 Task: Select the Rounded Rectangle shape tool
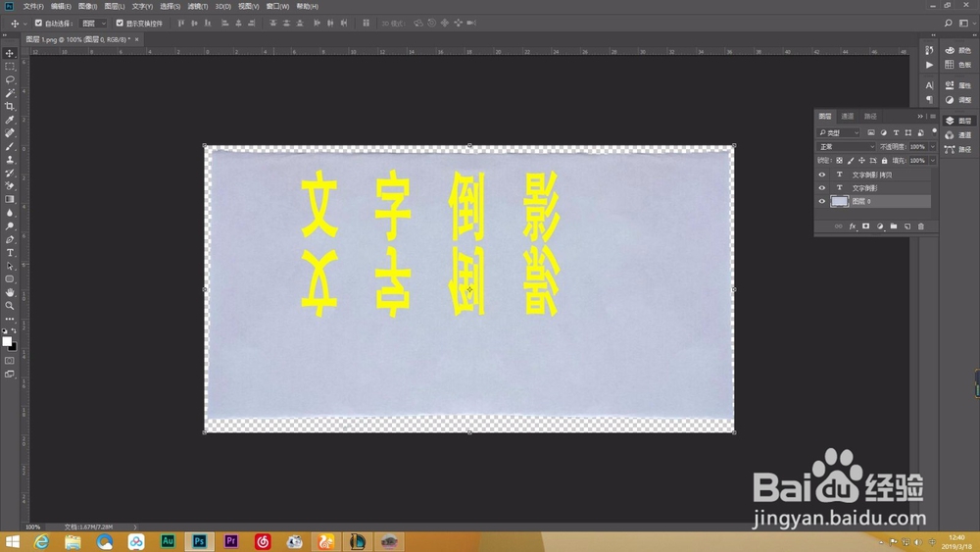click(x=10, y=279)
